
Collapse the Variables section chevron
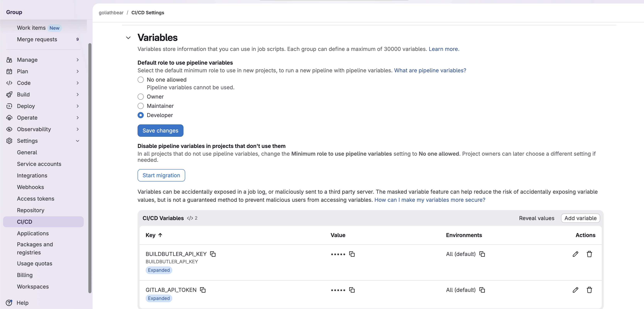[x=128, y=38]
